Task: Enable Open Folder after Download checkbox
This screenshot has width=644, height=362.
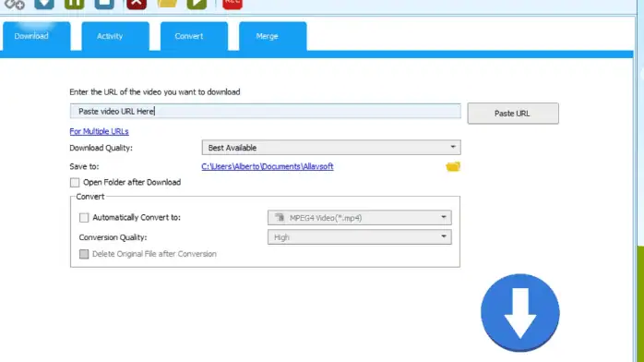Action: click(75, 183)
